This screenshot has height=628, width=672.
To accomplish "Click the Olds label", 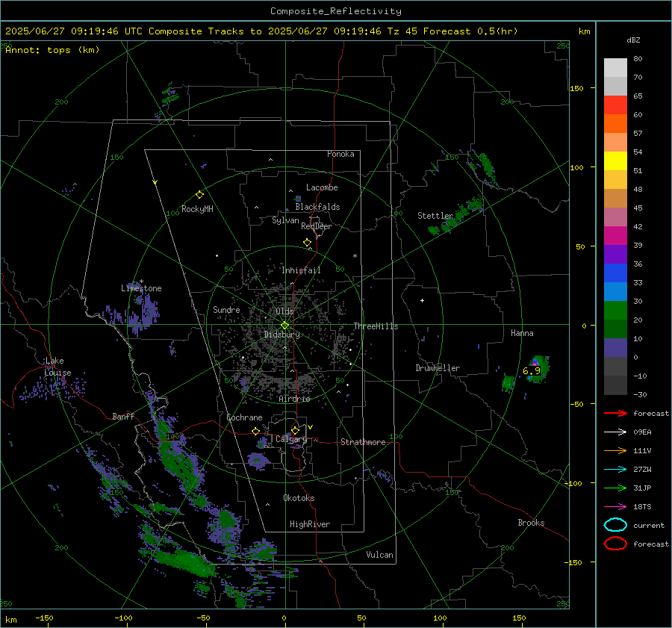I will [x=284, y=311].
